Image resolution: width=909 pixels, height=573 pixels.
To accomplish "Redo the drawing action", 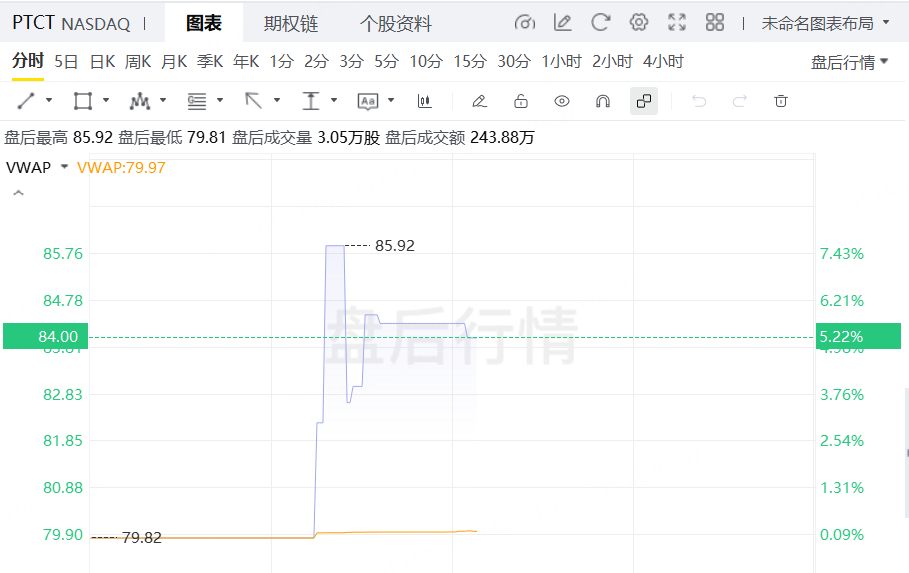I will pos(740,101).
